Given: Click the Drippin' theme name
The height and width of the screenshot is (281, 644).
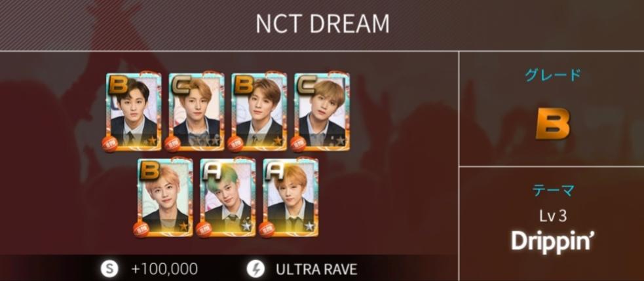Looking at the screenshot, I should pyautogui.click(x=552, y=241).
